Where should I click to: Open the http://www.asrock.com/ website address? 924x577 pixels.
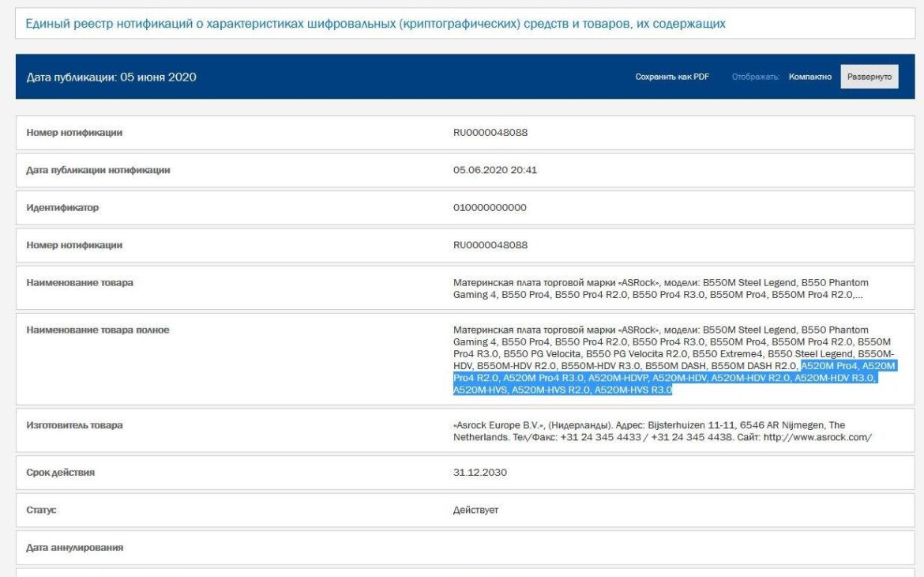817,437
